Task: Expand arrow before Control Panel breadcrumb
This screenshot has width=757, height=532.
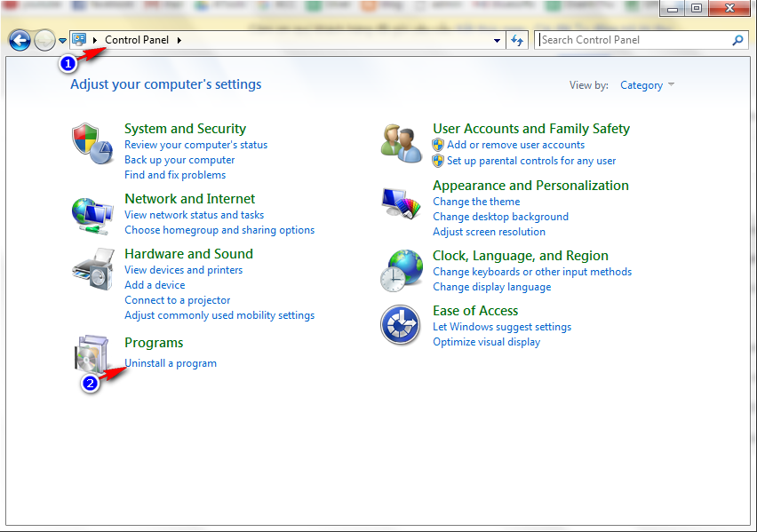Action: (x=94, y=40)
